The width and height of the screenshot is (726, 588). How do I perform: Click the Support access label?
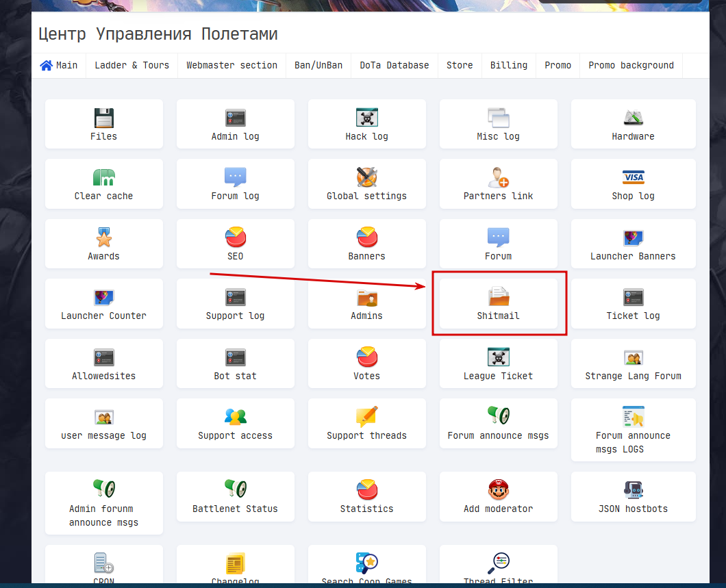coord(235,436)
